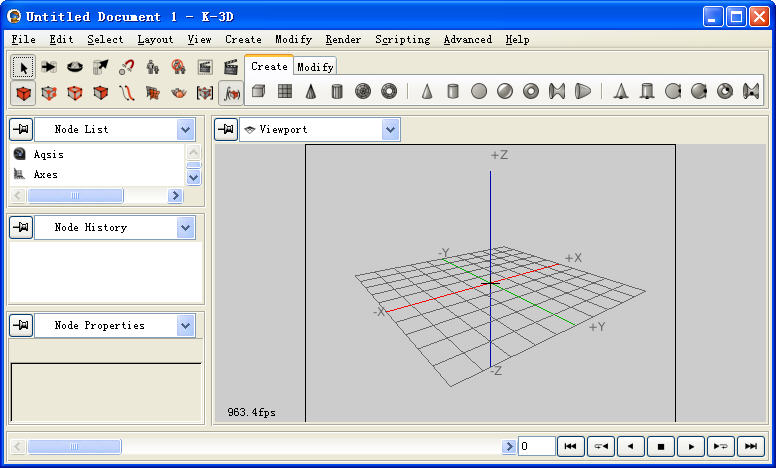Screen dimensions: 776x468
Task: Click the first cone icon in Create tab
Action: [x=311, y=92]
